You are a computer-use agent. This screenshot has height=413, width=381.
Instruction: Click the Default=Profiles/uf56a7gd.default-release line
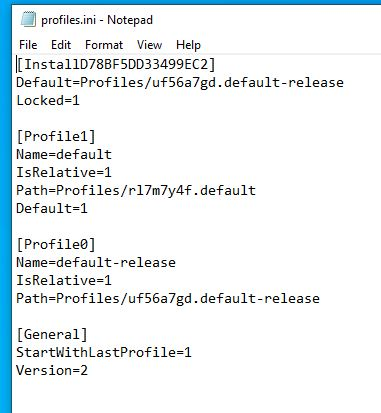[x=180, y=82]
